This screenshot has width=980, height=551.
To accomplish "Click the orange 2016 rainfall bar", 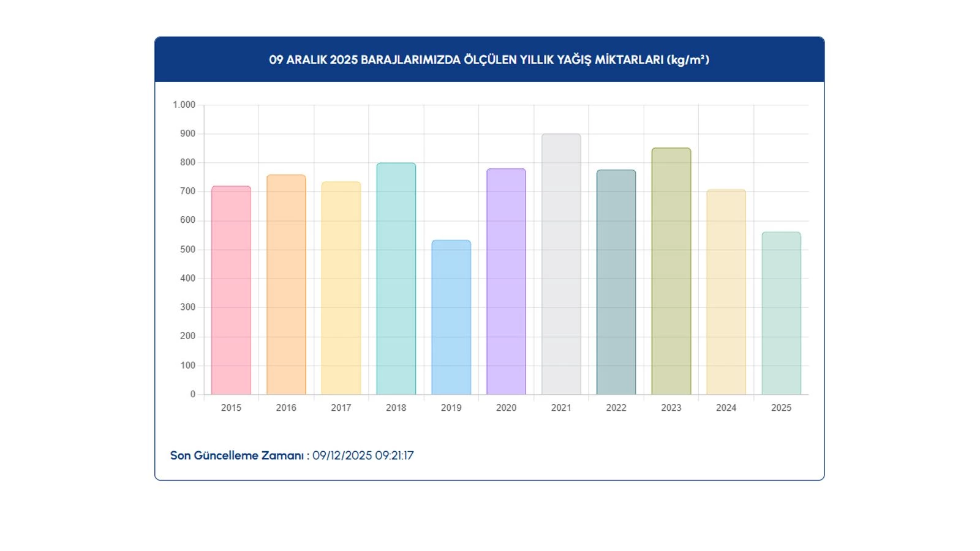I will 286,285.
